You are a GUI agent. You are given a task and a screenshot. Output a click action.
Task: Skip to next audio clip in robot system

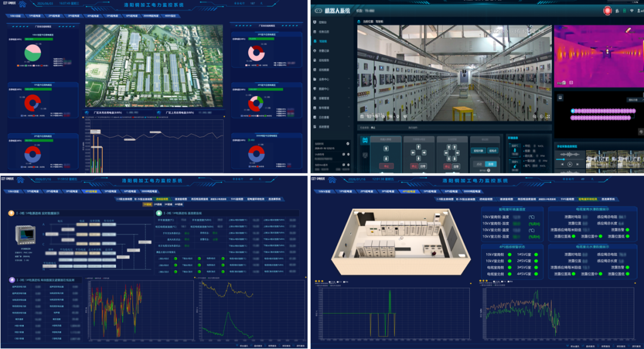click(577, 164)
